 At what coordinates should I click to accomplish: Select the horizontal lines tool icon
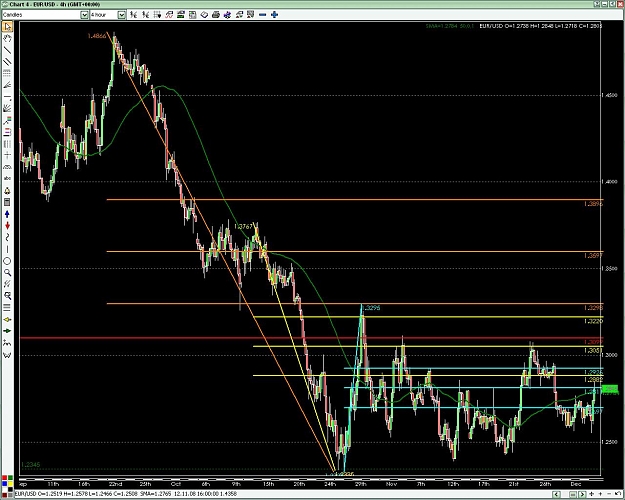pos(7,307)
